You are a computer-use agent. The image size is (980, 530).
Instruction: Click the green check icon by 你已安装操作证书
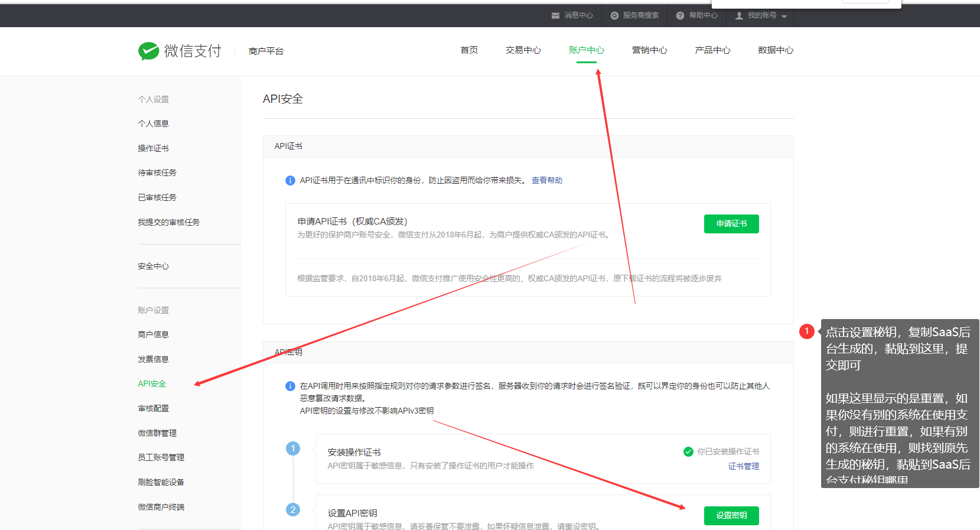[x=688, y=451]
